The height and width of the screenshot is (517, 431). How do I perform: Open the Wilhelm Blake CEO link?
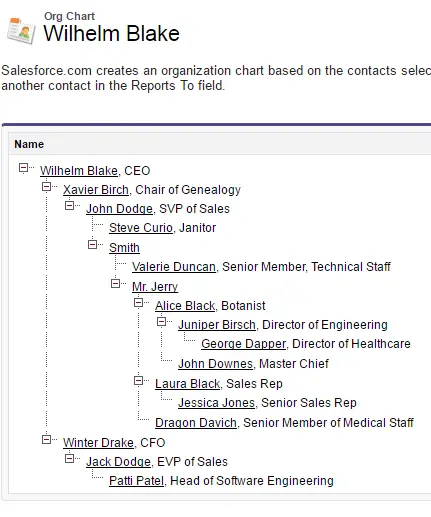click(x=79, y=171)
